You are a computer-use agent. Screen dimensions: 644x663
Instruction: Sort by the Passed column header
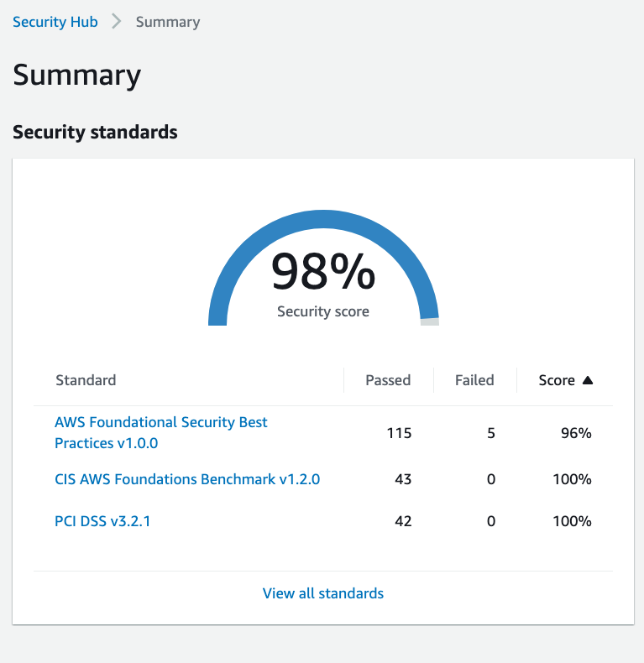(388, 380)
